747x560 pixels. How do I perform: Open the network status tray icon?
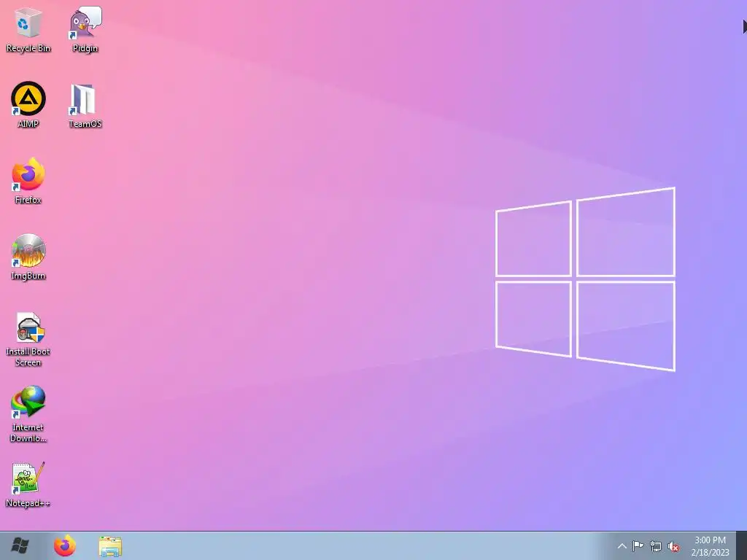(656, 546)
